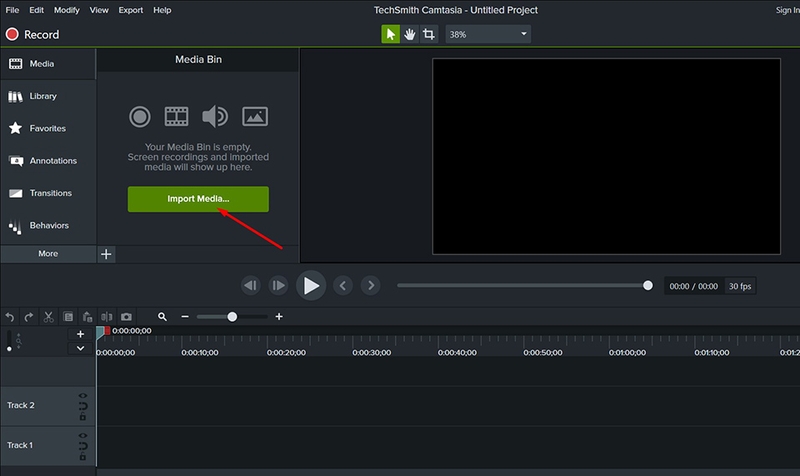Click the next marker right chevron button

(371, 285)
